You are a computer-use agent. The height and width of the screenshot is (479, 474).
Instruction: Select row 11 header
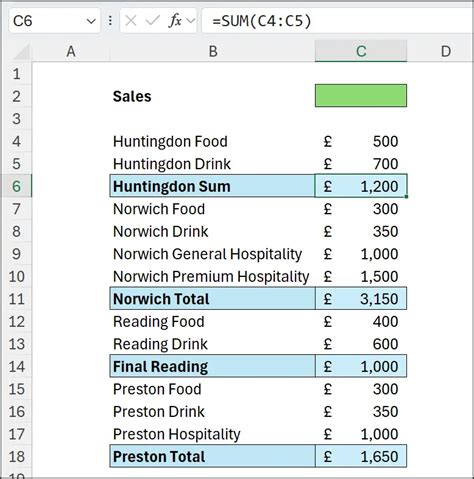(17, 299)
